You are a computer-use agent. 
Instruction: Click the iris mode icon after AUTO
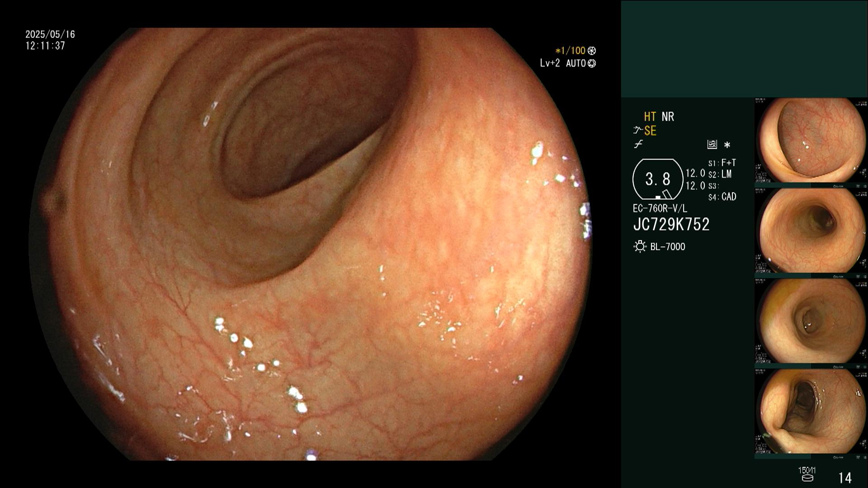pyautogui.click(x=592, y=63)
